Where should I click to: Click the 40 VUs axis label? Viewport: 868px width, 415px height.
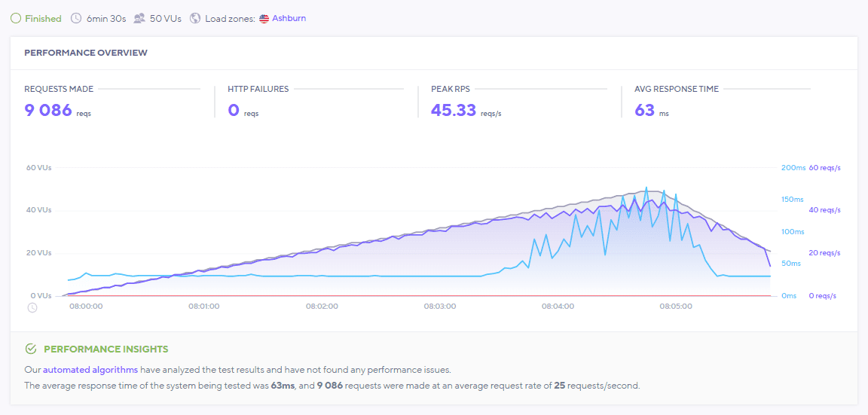click(x=38, y=210)
